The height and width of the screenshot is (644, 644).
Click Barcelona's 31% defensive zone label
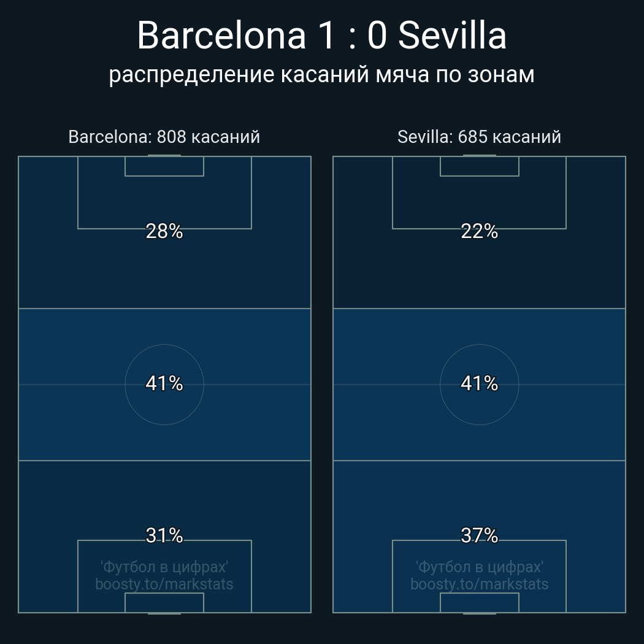(164, 535)
